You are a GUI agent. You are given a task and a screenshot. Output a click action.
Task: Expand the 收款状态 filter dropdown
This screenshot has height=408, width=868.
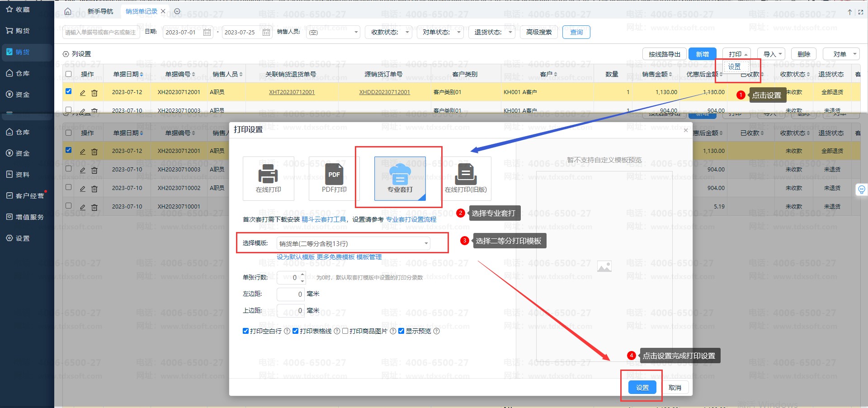(388, 32)
